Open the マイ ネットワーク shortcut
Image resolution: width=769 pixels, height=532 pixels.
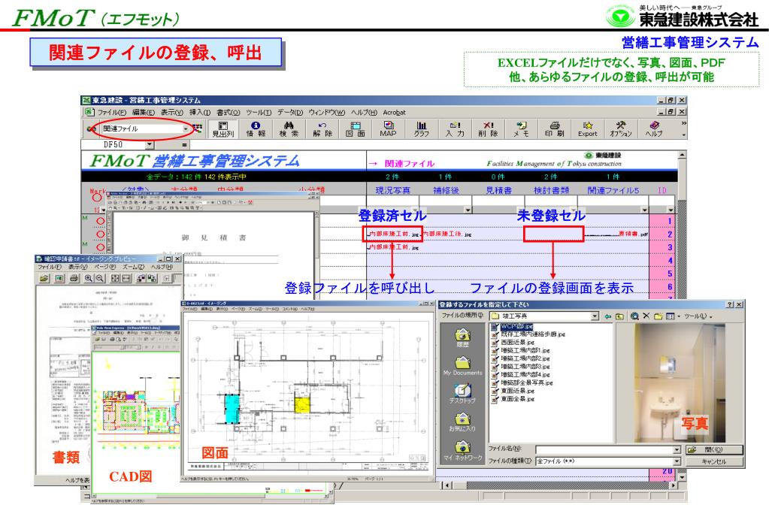[x=462, y=451]
